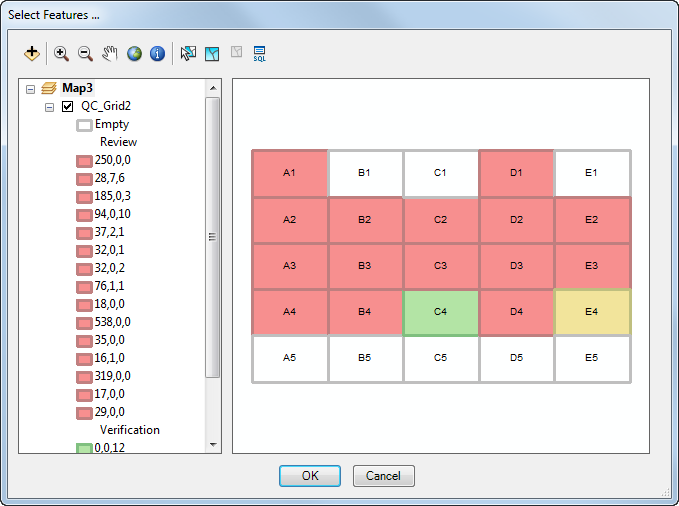Click the Full Extent globe icon
The image size is (679, 506).
tap(134, 53)
